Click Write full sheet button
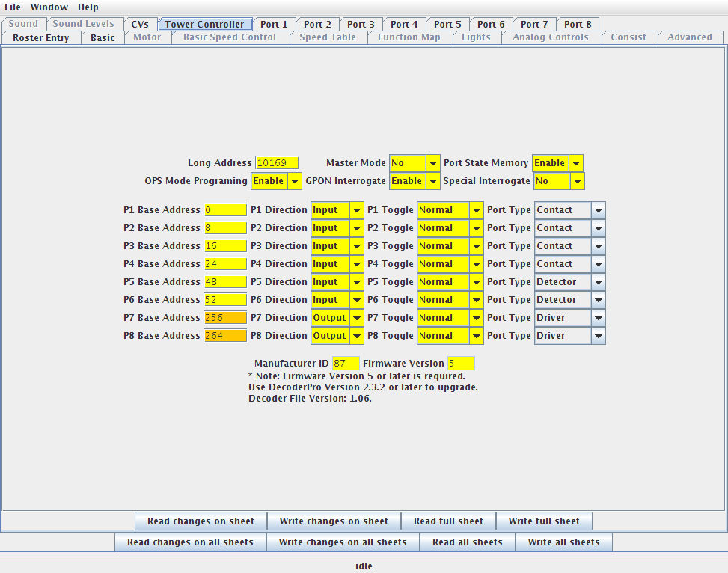Image resolution: width=728 pixels, height=573 pixels. point(544,521)
